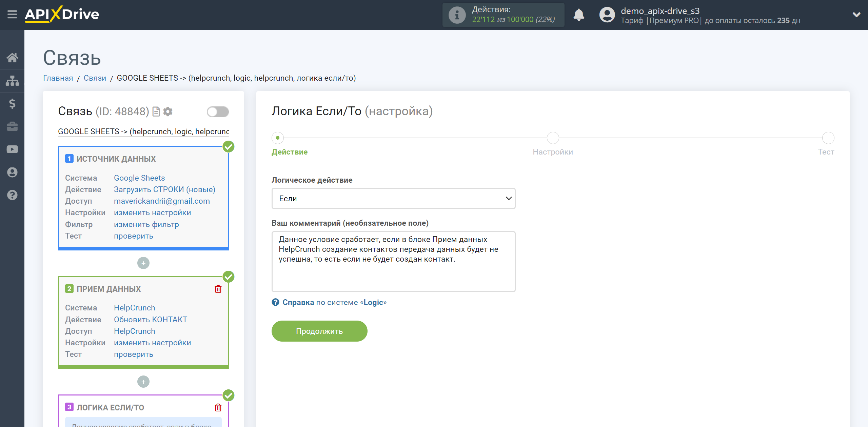
Task: Open the YouTube video icon in sidebar
Action: (x=12, y=149)
